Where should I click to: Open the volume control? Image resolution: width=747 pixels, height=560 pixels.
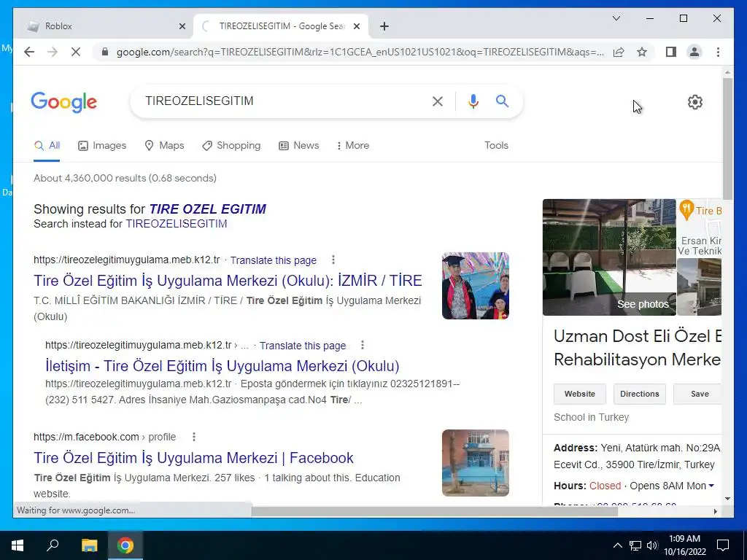(652, 545)
